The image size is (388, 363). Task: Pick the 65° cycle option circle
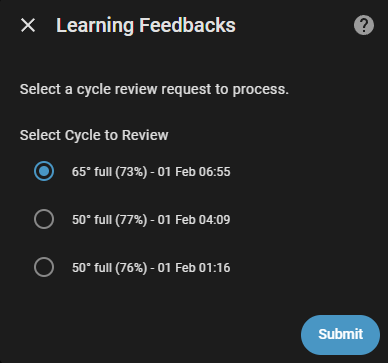(x=44, y=171)
